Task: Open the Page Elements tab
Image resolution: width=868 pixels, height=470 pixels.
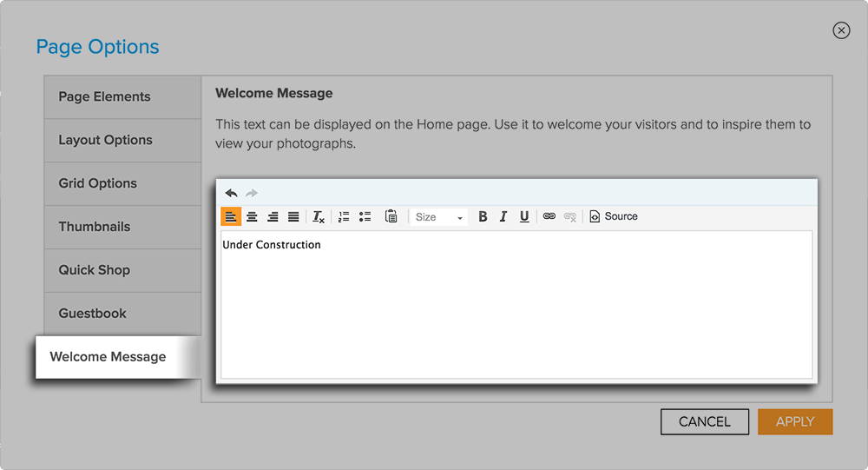Action: pos(123,97)
